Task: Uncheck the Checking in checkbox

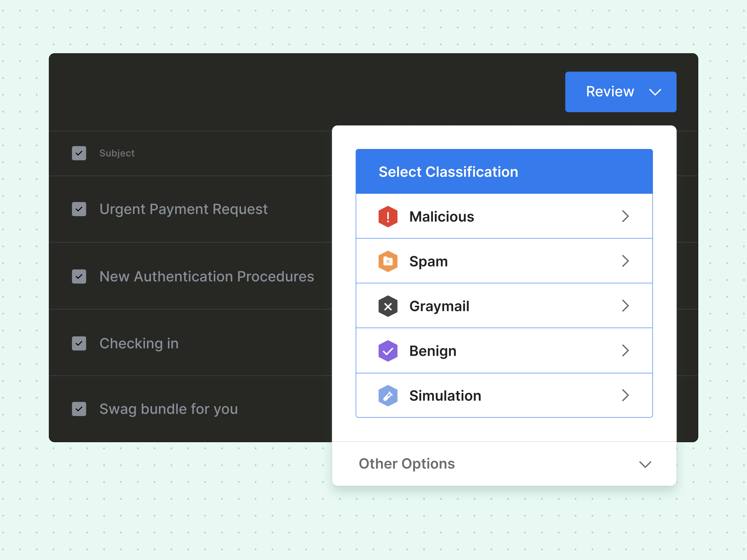Action: tap(79, 344)
